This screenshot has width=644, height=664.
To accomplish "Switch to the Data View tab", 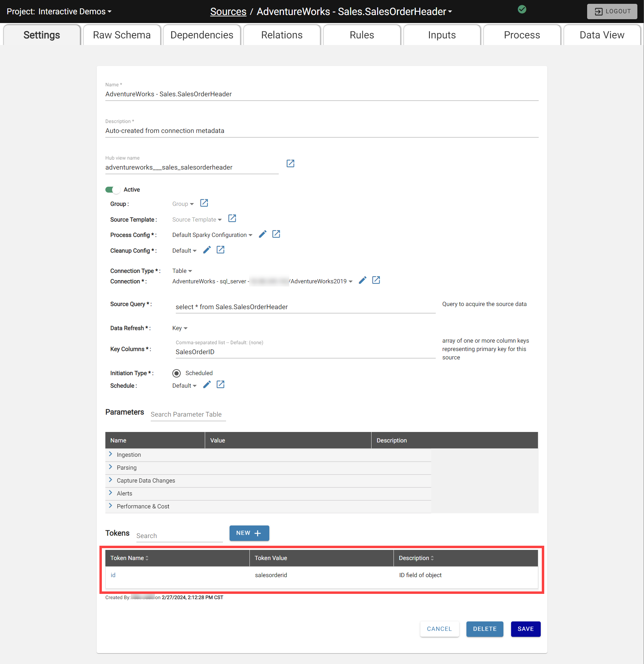I will click(602, 35).
